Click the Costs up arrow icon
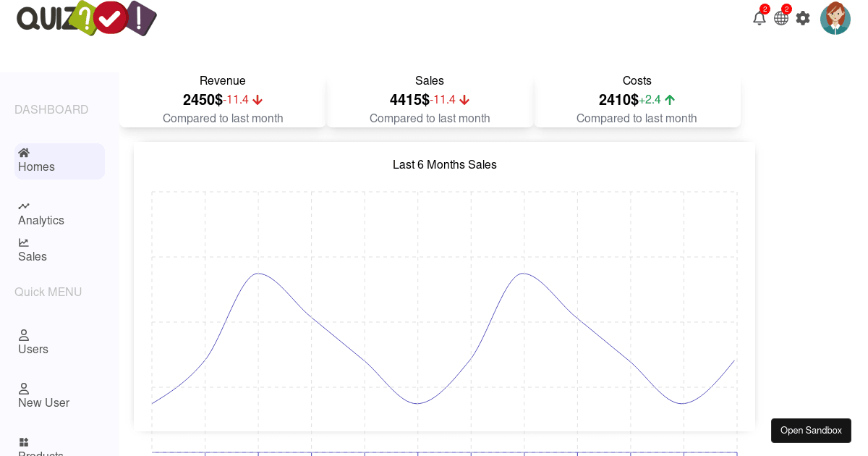Image resolution: width=868 pixels, height=456 pixels. point(670,100)
